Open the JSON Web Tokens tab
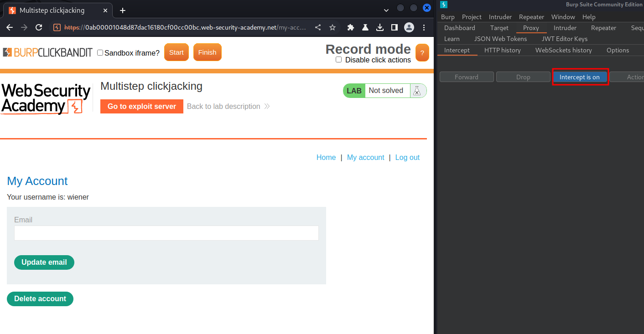The image size is (644, 334). point(501,39)
